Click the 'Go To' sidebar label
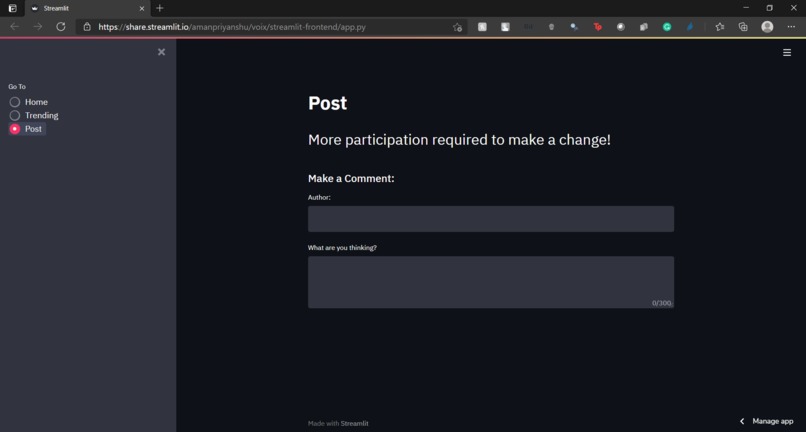806x432 pixels. 17,86
